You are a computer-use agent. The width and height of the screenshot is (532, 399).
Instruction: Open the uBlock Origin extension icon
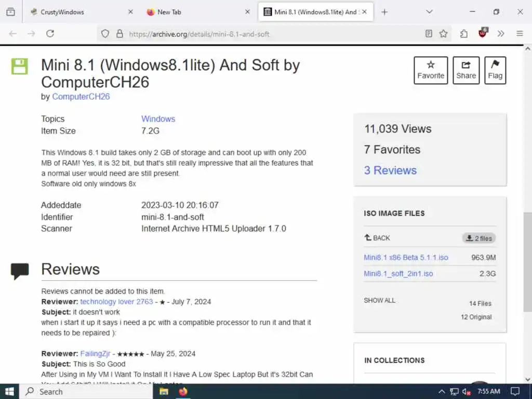pos(483,33)
